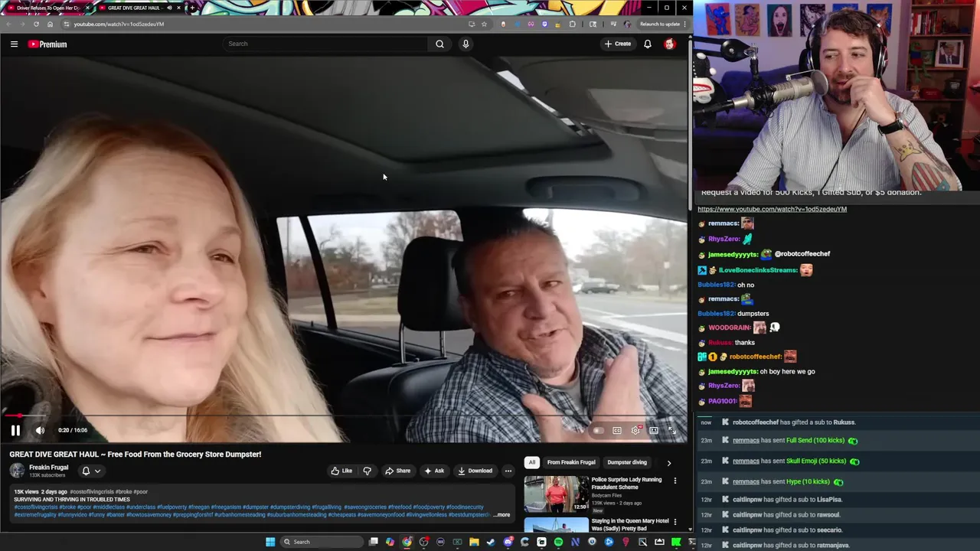Go back in the browser

pos(8,24)
